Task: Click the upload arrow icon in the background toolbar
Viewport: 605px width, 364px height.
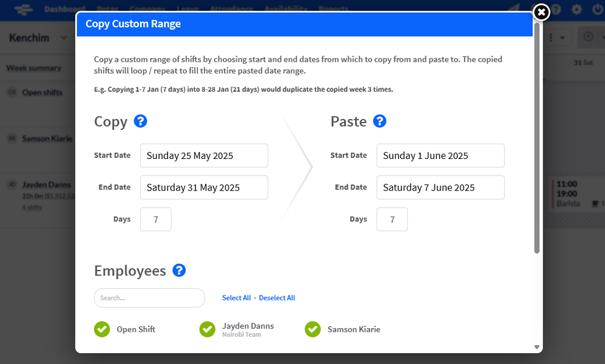Action: (x=588, y=37)
